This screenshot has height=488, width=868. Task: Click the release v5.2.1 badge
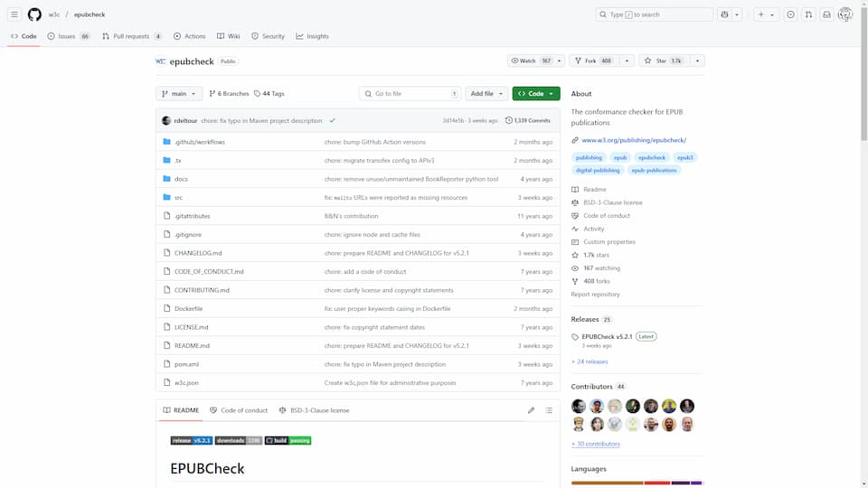click(192, 440)
